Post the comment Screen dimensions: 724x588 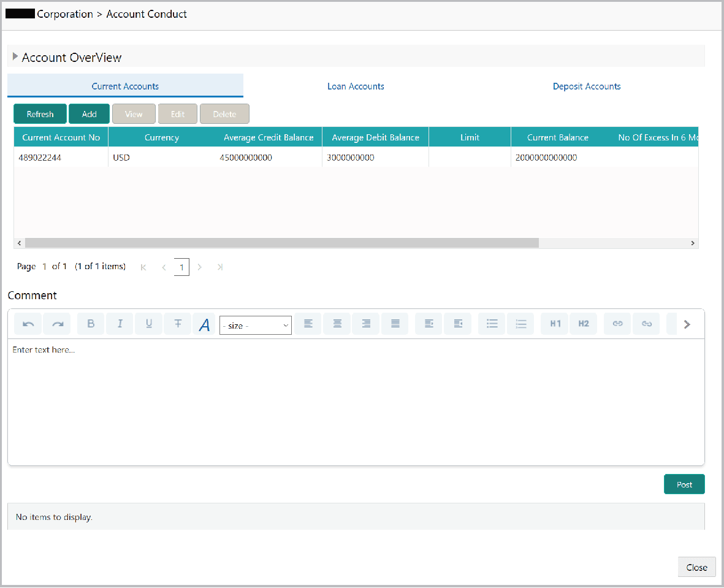tap(684, 484)
